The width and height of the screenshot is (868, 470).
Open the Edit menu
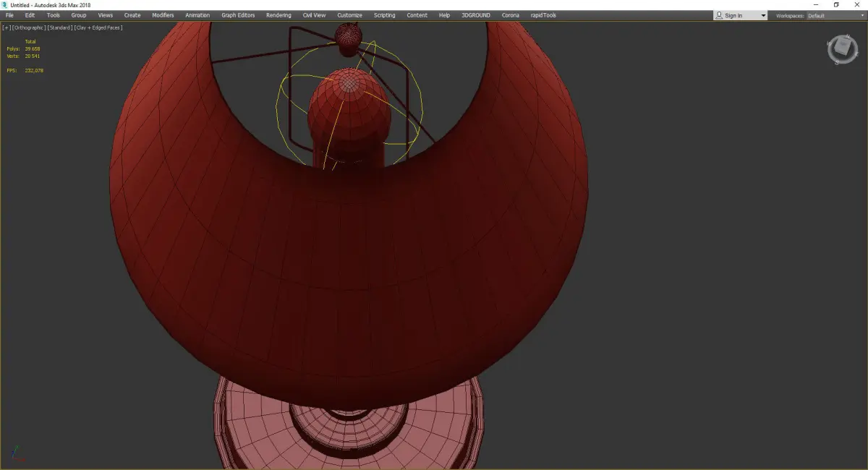click(x=30, y=15)
